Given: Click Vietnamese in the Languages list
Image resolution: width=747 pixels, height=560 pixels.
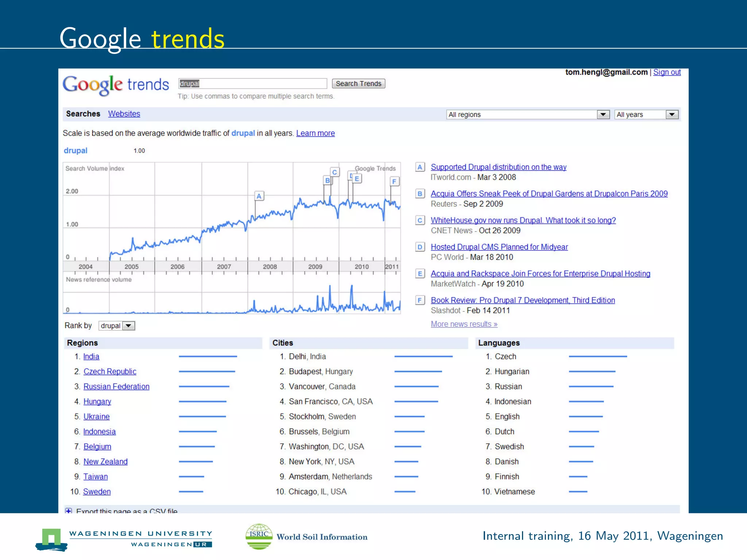Looking at the screenshot, I should [515, 491].
